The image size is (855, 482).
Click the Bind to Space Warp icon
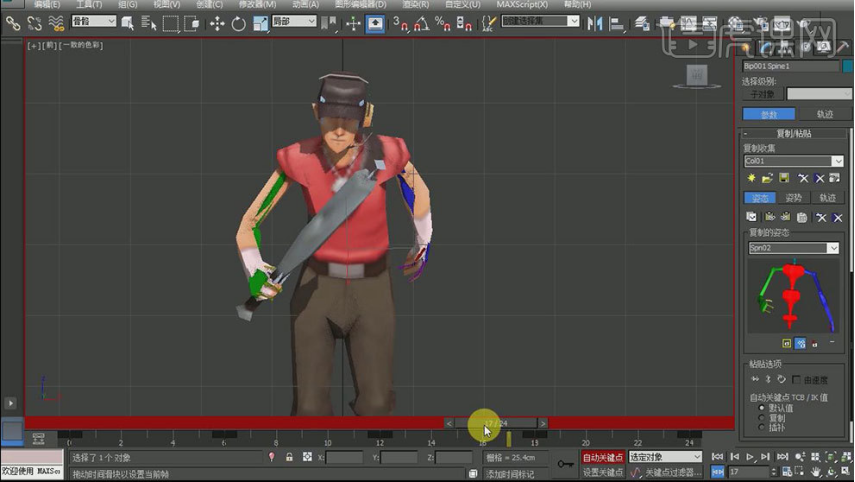tap(56, 23)
